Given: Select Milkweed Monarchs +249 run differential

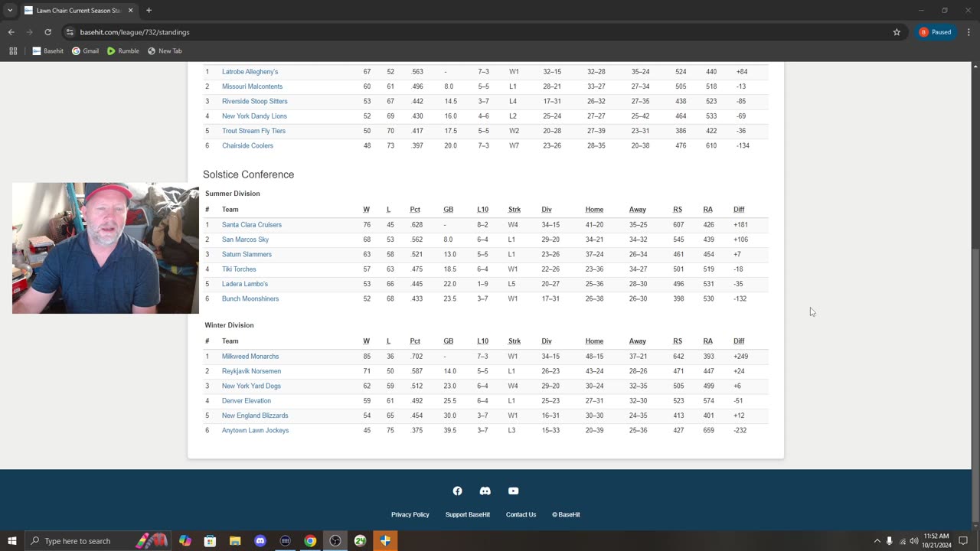Looking at the screenshot, I should pos(740,357).
